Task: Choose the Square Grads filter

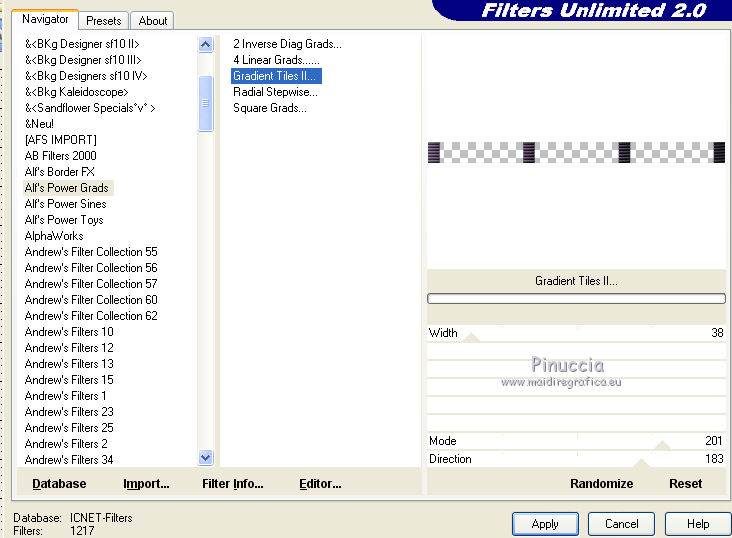Action: pyautogui.click(x=270, y=108)
